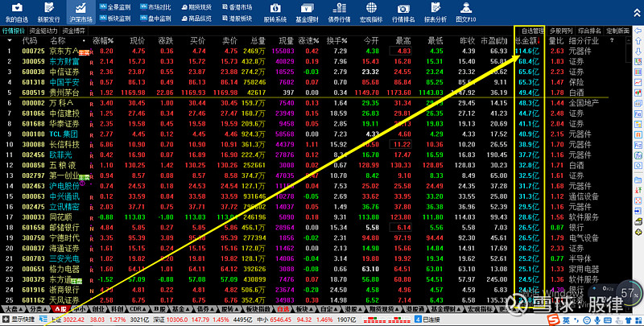The height and width of the screenshot is (326, 644).
Task: Select 板块指数 bottom tab
Action: coord(258,308)
